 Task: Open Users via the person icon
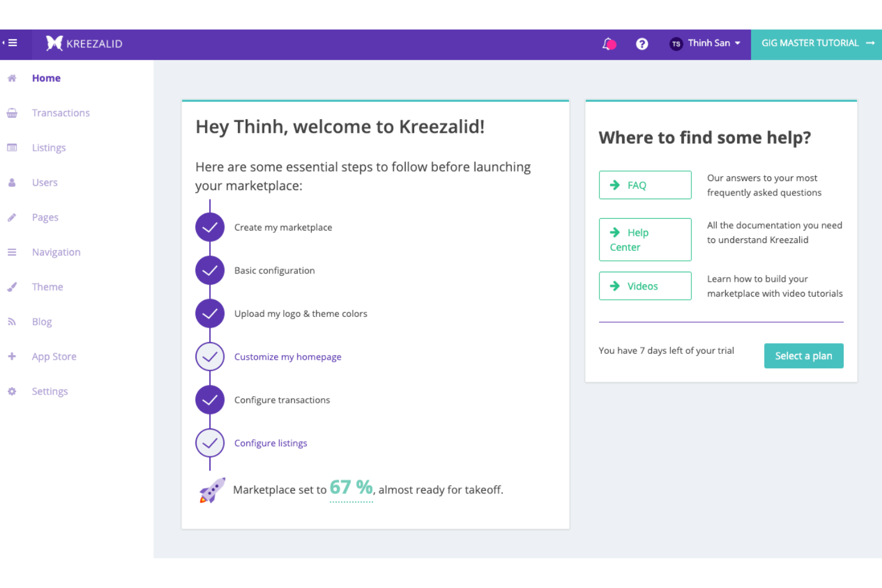pos(12,182)
